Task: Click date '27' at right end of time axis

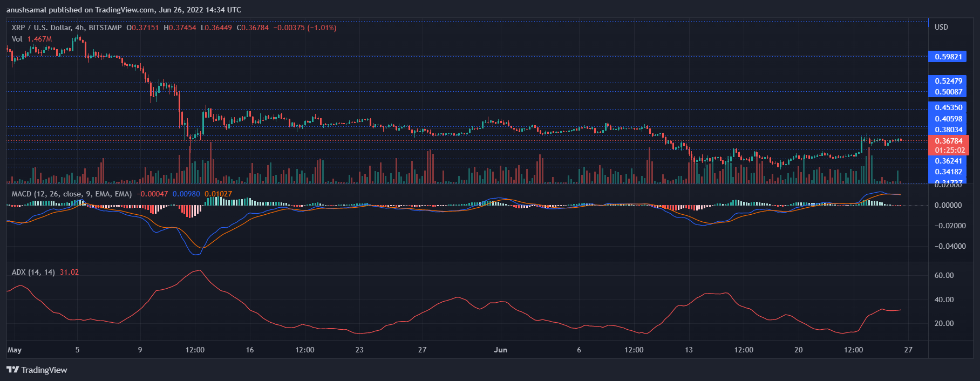Action: 908,350
